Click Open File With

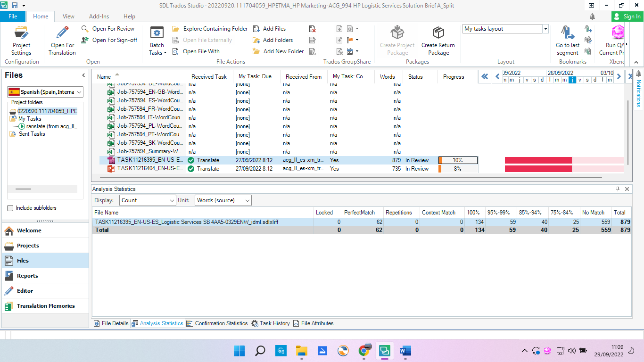pyautogui.click(x=196, y=51)
